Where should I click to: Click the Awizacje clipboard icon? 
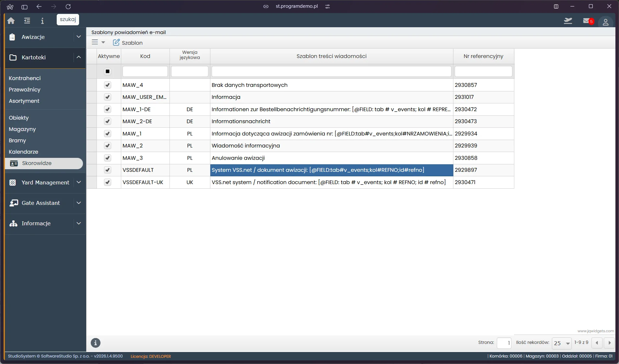click(x=12, y=37)
